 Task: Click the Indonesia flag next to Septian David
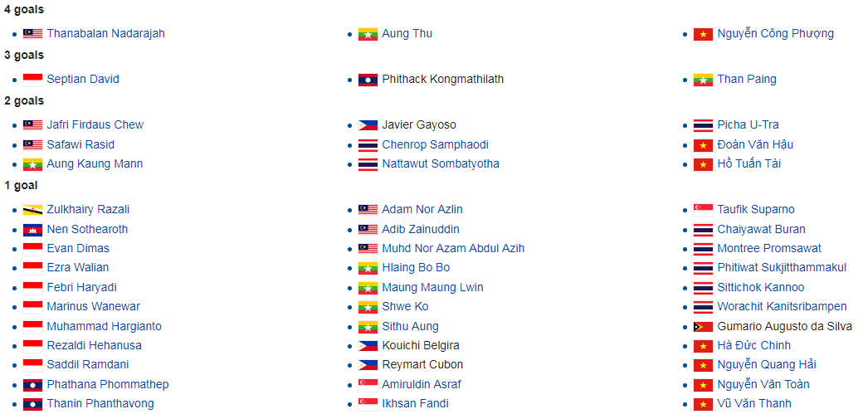tap(32, 80)
